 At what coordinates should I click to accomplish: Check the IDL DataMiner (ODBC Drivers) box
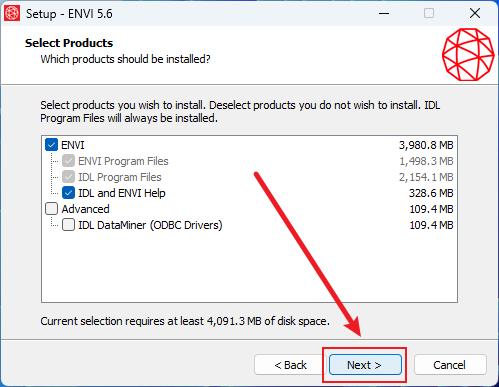coord(68,225)
